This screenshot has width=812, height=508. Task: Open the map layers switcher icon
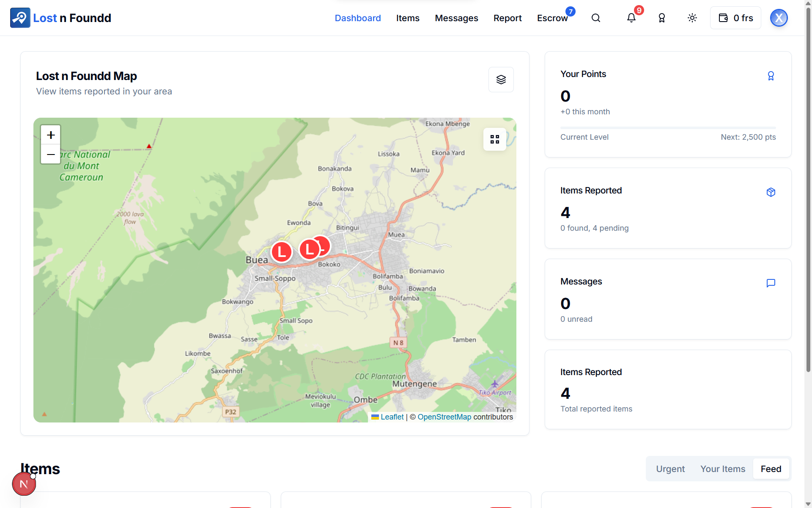[501, 79]
